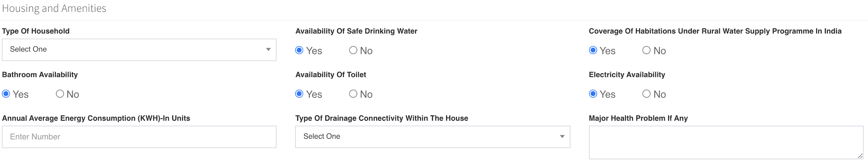Pick No for Electricity Availability
The image size is (868, 168).
pyautogui.click(x=646, y=94)
